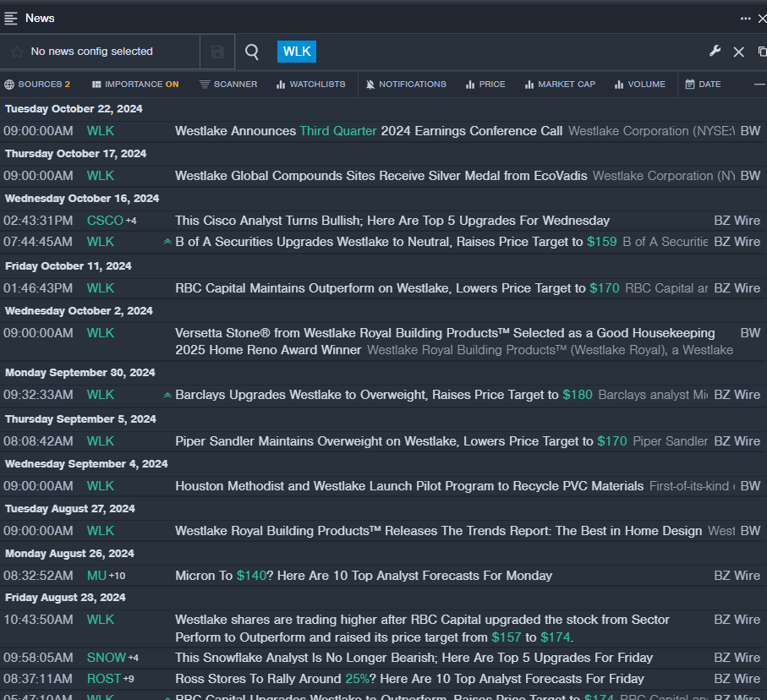Viewport: 767px width, 700px height.
Task: Toggle the Notifications bell filter
Action: [x=406, y=85]
